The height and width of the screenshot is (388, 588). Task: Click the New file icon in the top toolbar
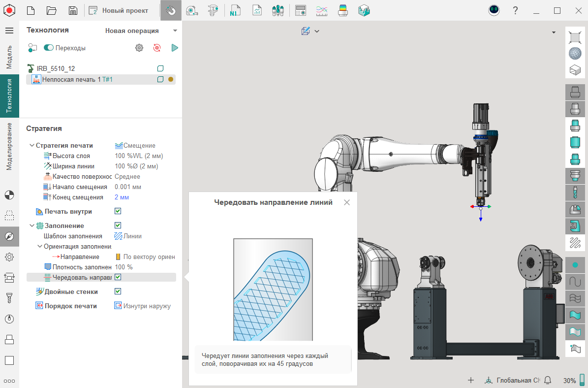[31, 10]
